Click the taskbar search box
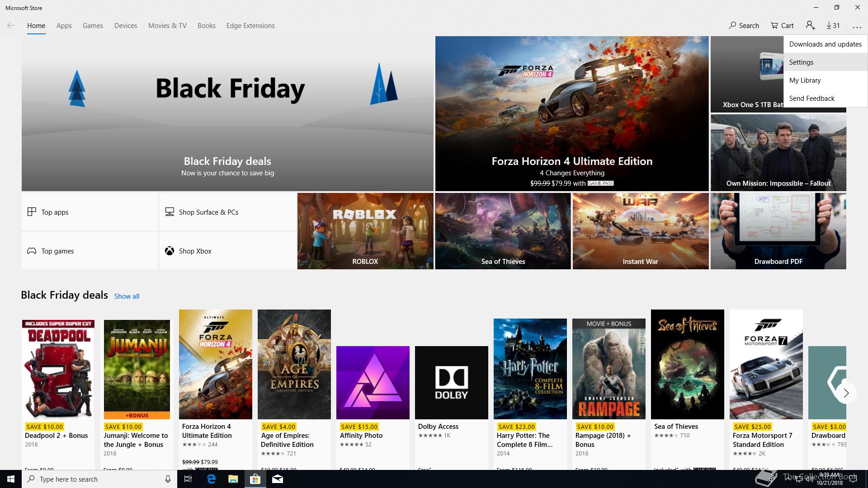868x488 pixels. pos(99,479)
